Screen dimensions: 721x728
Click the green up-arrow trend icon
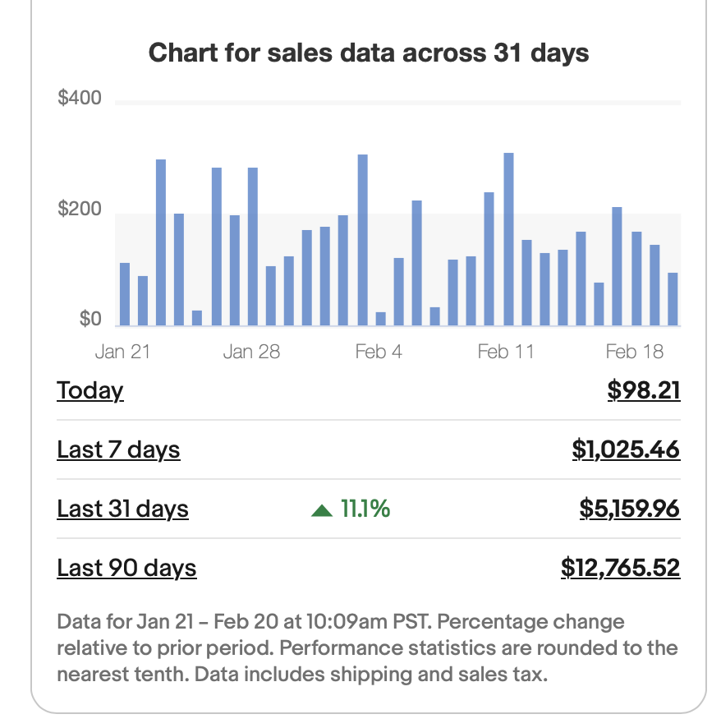322,510
